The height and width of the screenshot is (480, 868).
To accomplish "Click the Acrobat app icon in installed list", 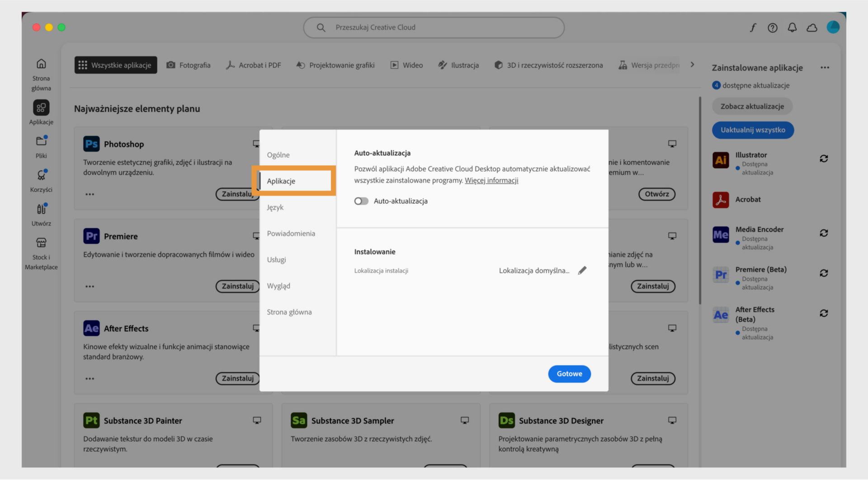I will [x=721, y=200].
